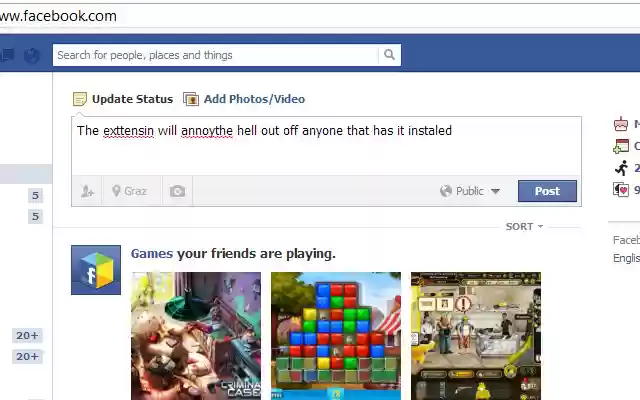This screenshot has width=640, height=400.
Task: Click in the Facebook search field
Action: tap(216, 55)
